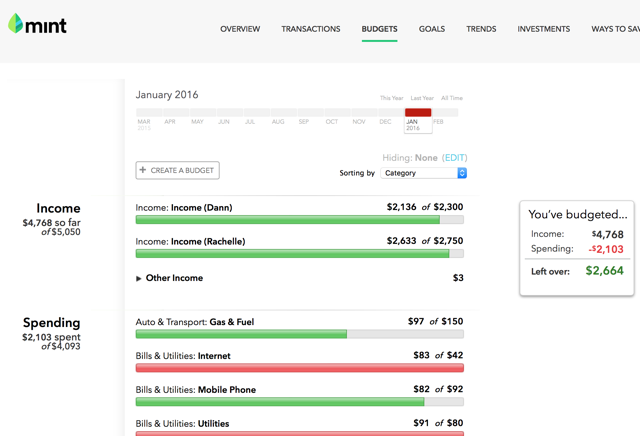The width and height of the screenshot is (640, 436).
Task: Switch to the Goals tab
Action: click(432, 29)
